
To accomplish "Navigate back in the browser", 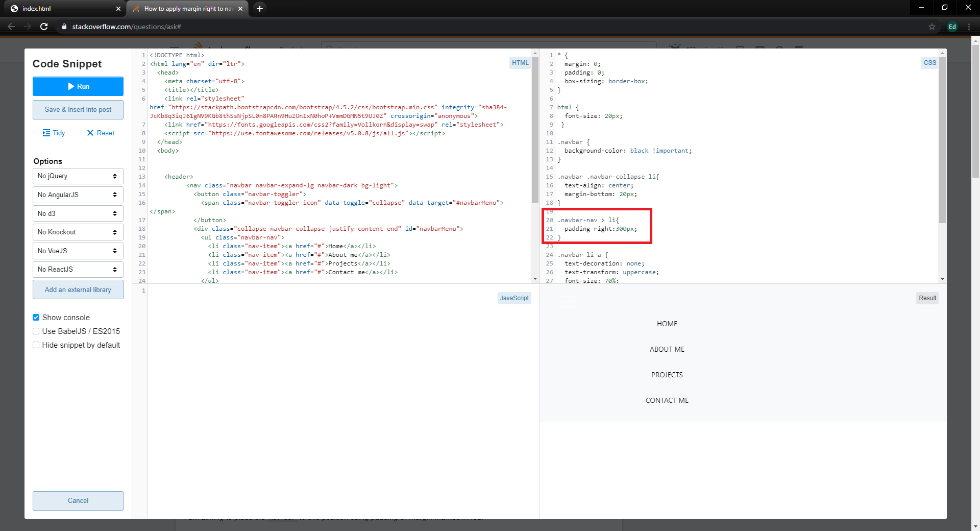I will (11, 27).
